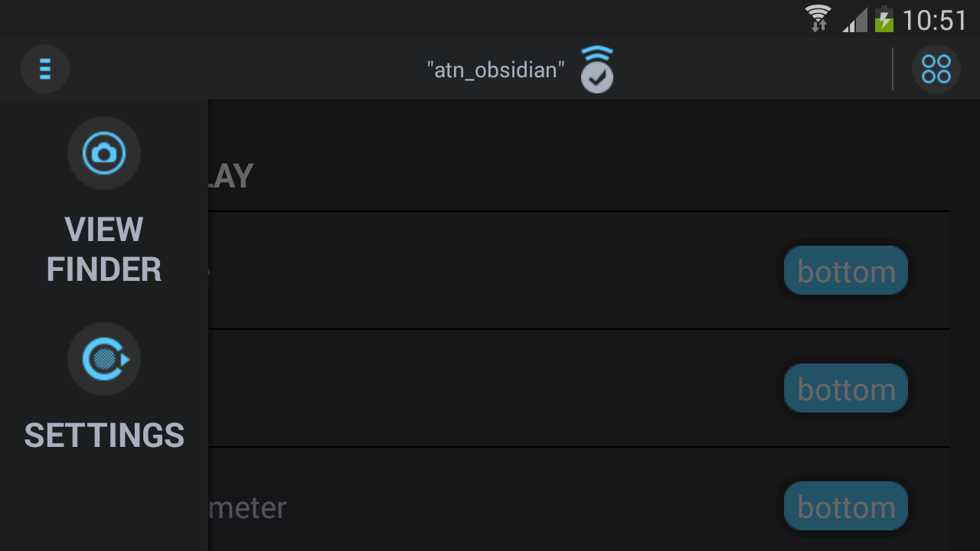Change the meter row bottom dropdown
Image resolution: width=980 pixels, height=551 pixels.
[845, 506]
